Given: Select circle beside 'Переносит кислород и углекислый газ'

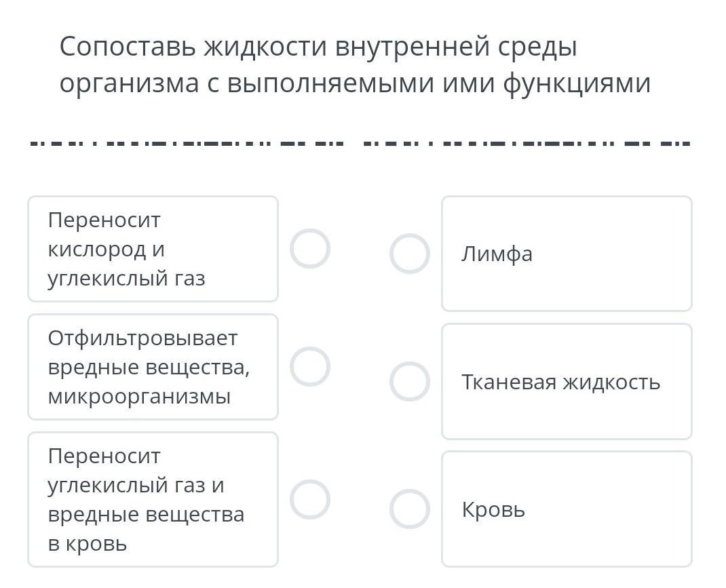Looking at the screenshot, I should pos(310,249).
